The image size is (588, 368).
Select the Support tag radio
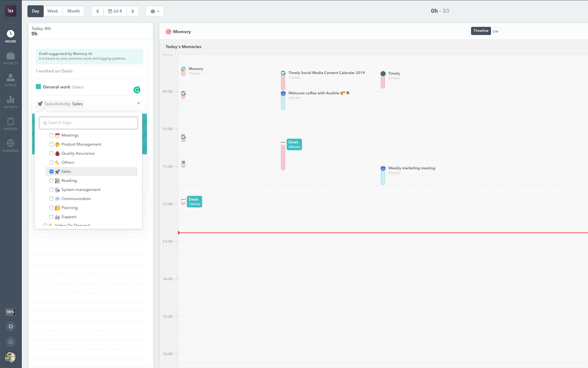click(51, 217)
